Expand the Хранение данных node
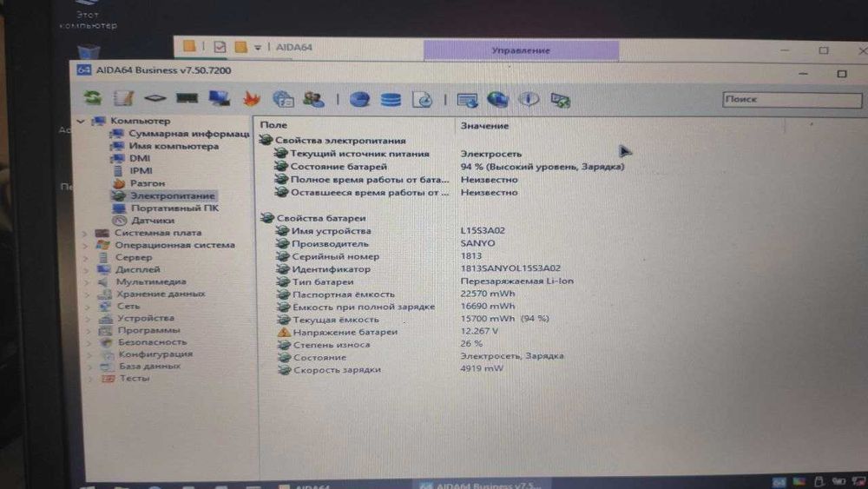 (x=88, y=294)
